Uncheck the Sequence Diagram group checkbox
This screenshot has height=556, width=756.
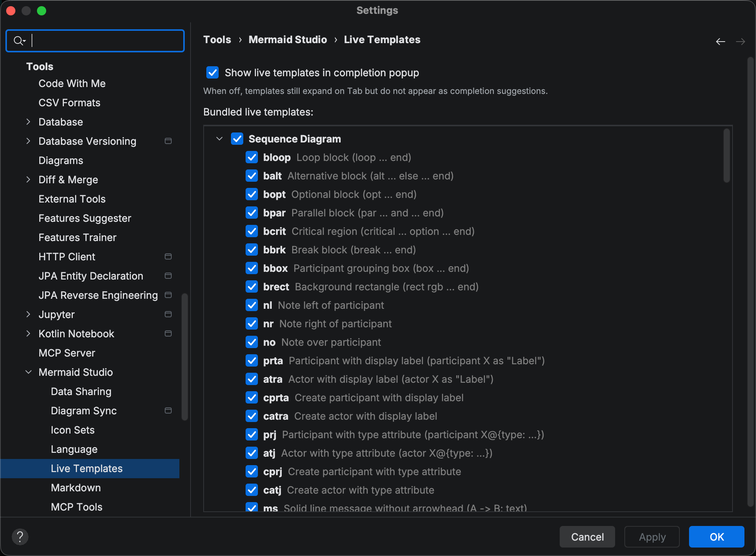pos(237,139)
